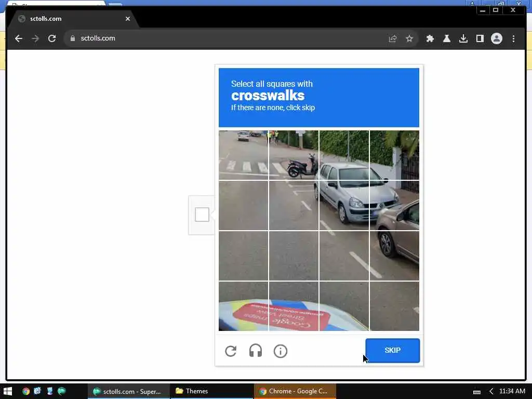
Task: Maximize the Chrome window
Action: point(495,10)
